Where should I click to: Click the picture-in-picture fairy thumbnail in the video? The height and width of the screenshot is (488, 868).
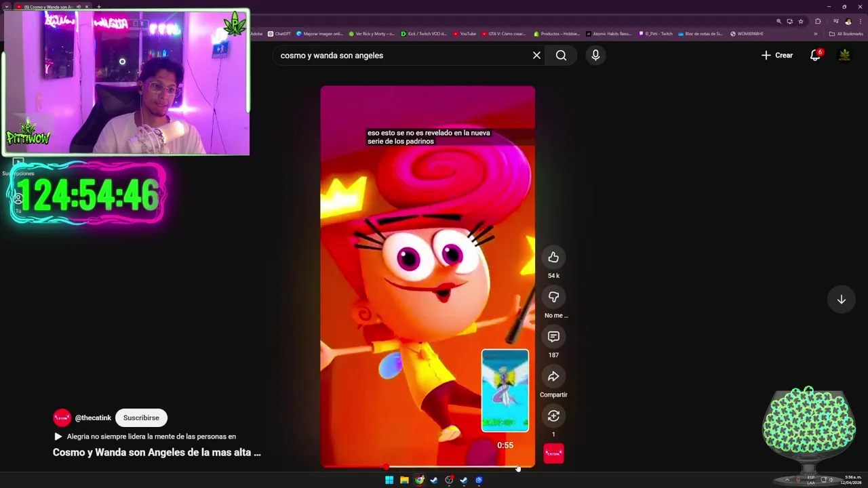505,390
